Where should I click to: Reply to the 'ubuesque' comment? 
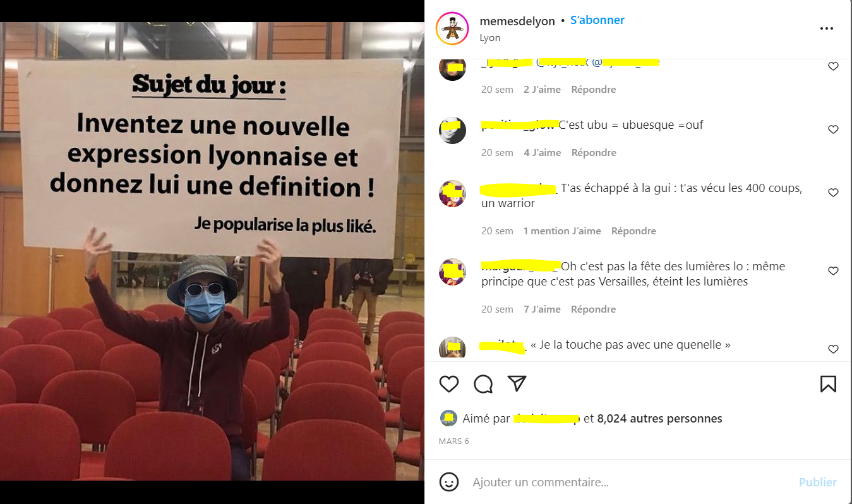click(593, 152)
